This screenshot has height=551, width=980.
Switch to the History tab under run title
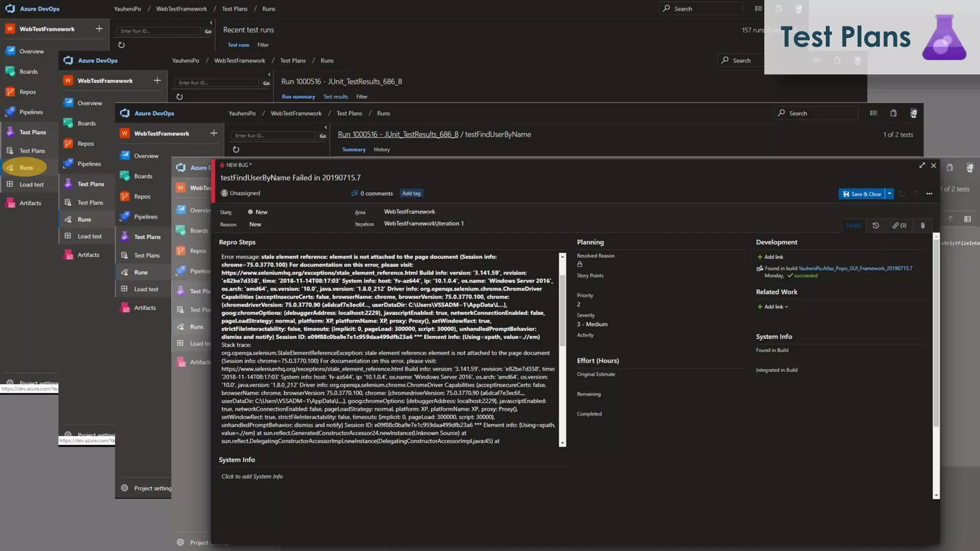[381, 150]
